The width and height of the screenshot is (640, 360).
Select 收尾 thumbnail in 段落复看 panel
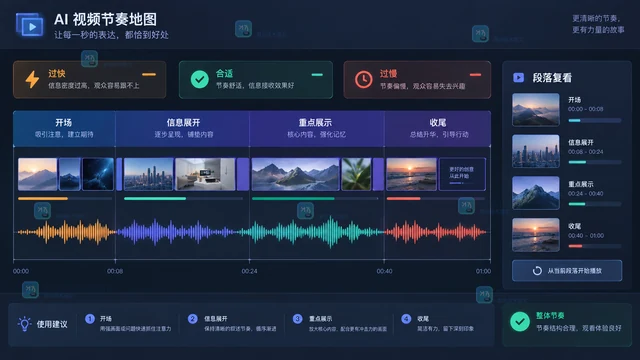pos(536,235)
